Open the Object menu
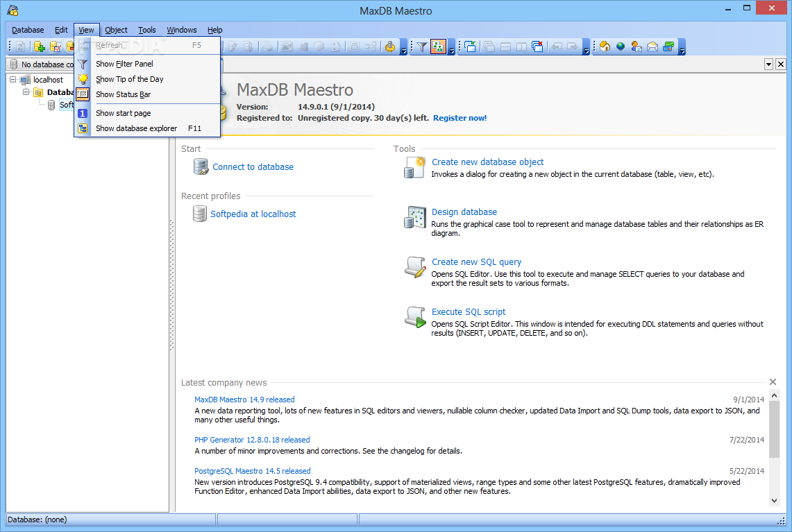 [116, 30]
